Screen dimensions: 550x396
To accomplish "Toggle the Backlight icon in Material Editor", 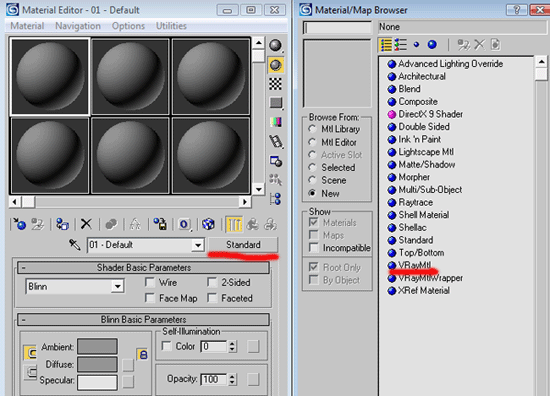I will [x=276, y=65].
